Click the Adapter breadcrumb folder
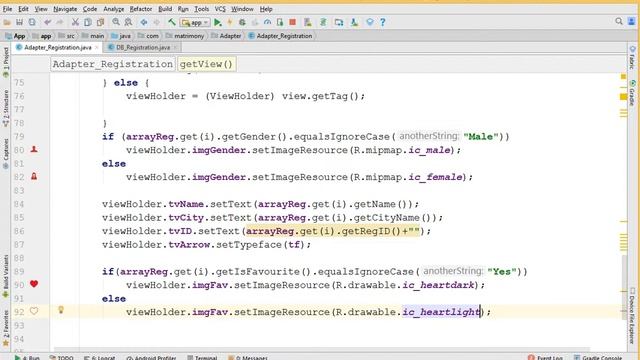The image size is (640, 360). (x=227, y=36)
